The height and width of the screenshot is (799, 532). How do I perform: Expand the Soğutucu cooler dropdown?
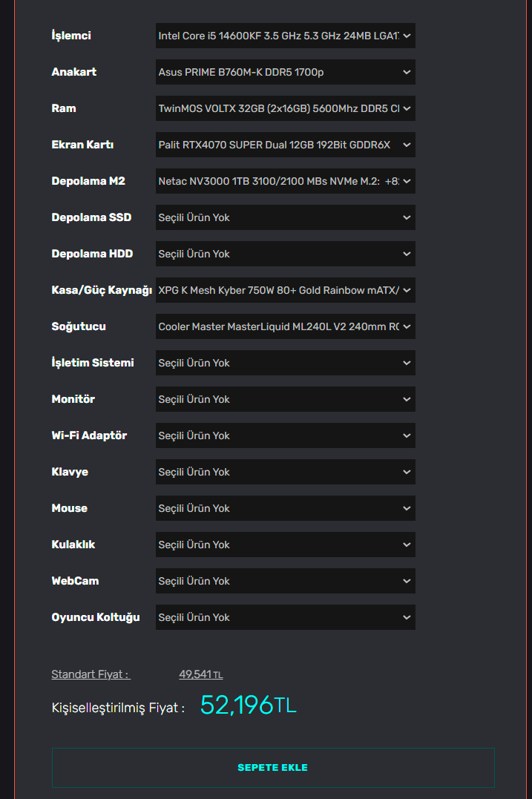click(x=285, y=326)
